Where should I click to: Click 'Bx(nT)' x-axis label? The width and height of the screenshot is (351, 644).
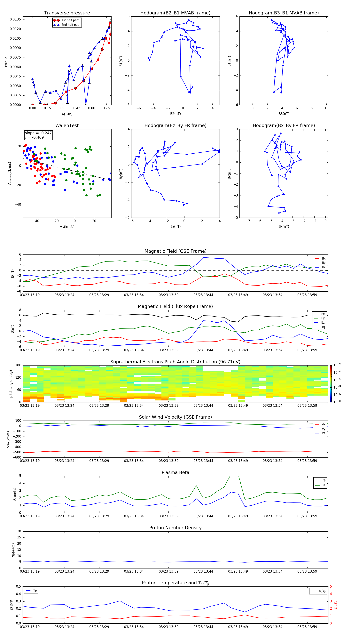pos(284,227)
